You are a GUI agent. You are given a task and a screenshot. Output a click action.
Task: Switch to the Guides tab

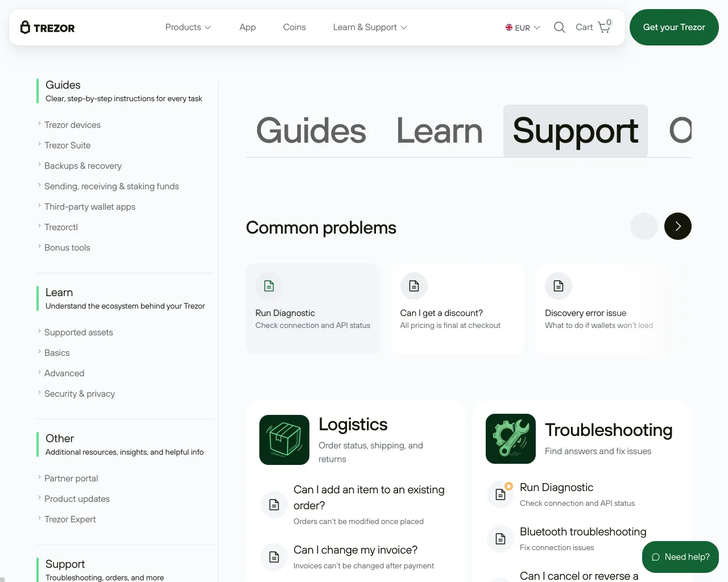tap(311, 131)
